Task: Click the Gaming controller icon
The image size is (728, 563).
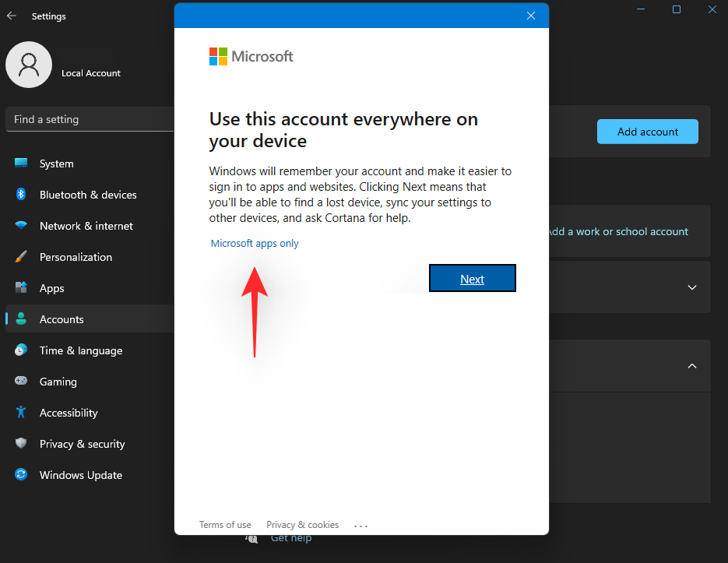Action: click(x=21, y=382)
